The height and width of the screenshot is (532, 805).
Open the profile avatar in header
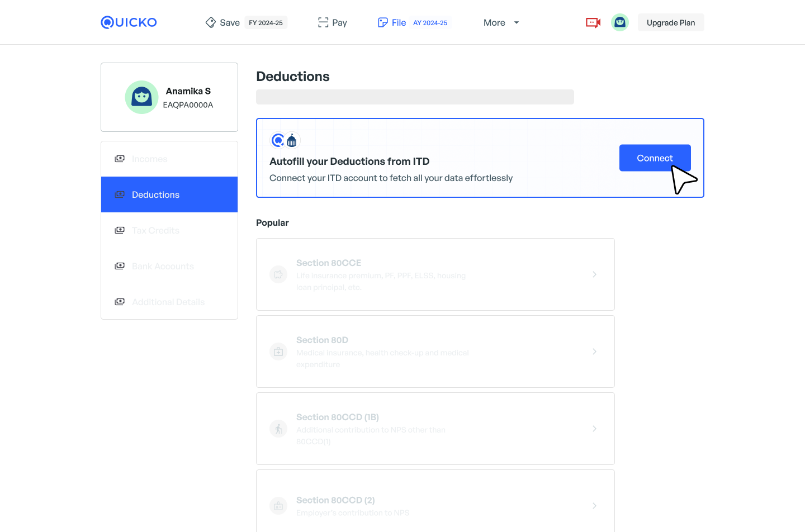620,22
